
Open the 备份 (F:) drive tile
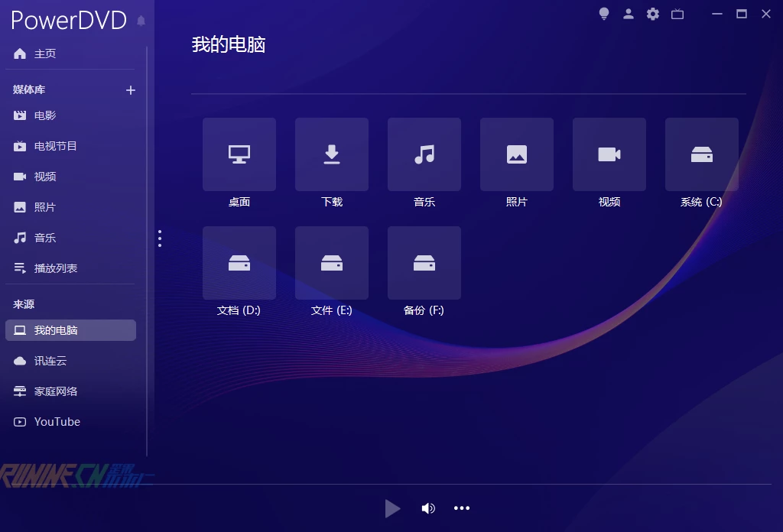click(x=424, y=263)
